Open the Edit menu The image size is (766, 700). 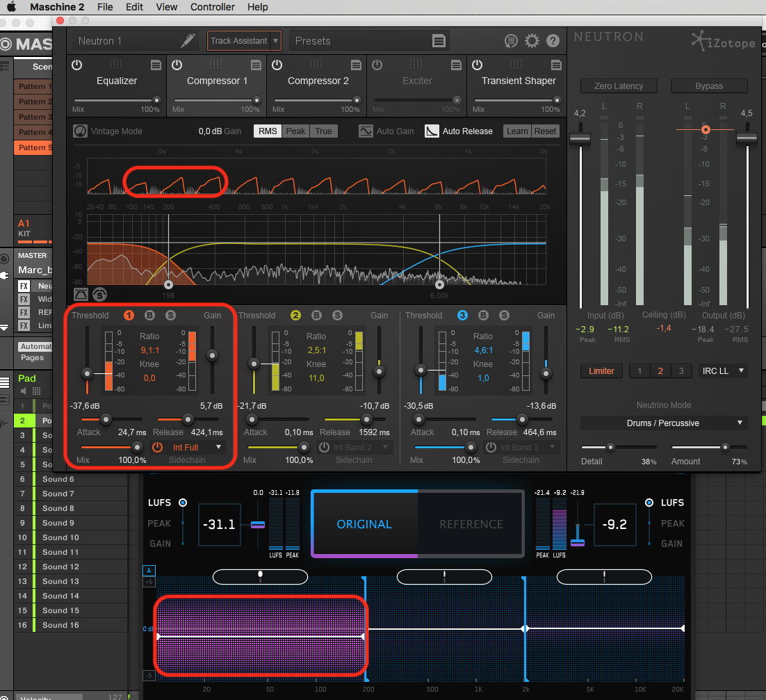point(135,7)
